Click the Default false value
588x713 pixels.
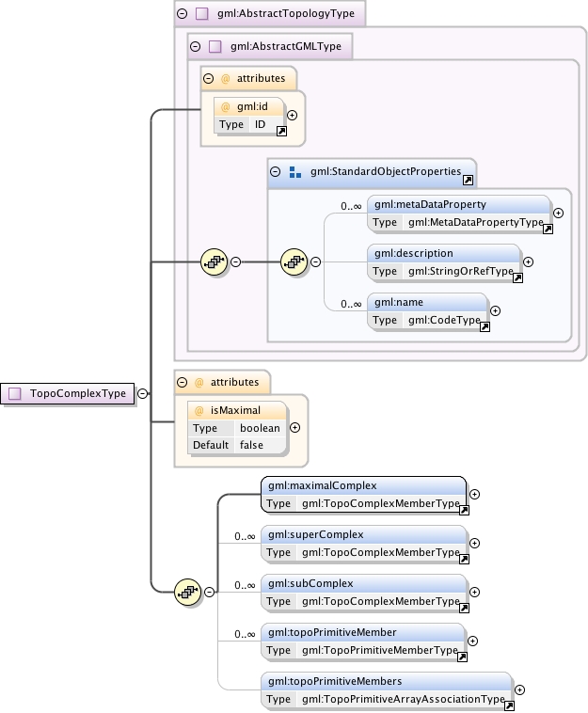click(x=251, y=445)
